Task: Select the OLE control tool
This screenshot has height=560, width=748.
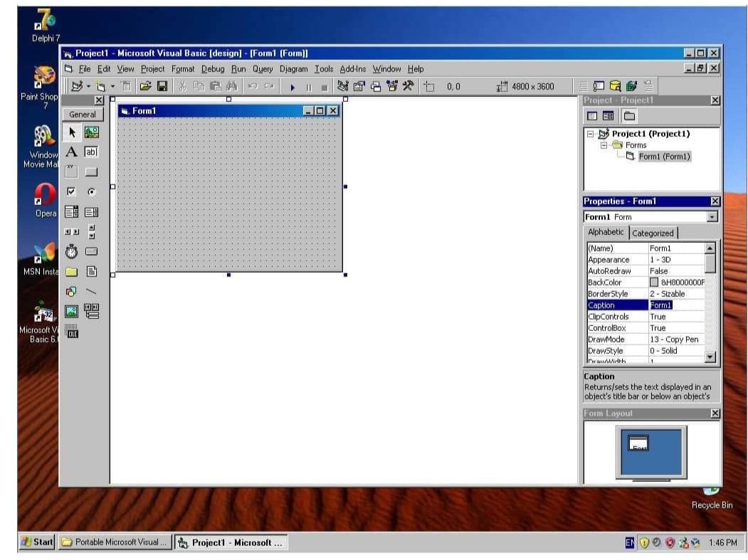Action: coord(72,332)
